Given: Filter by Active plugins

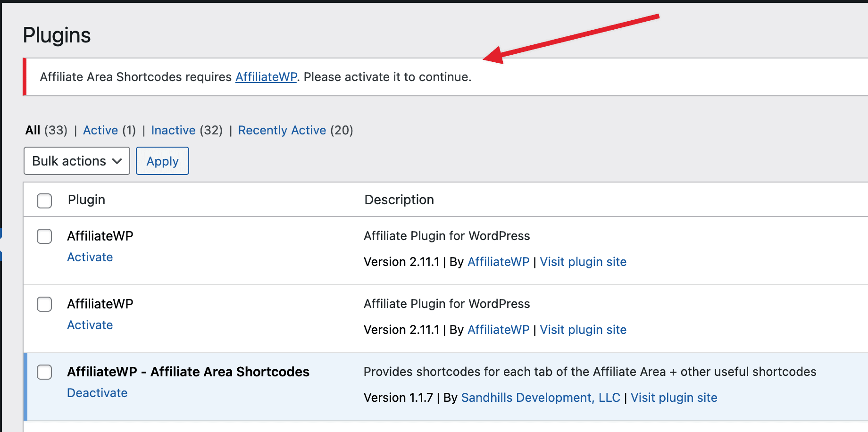Looking at the screenshot, I should 100,130.
